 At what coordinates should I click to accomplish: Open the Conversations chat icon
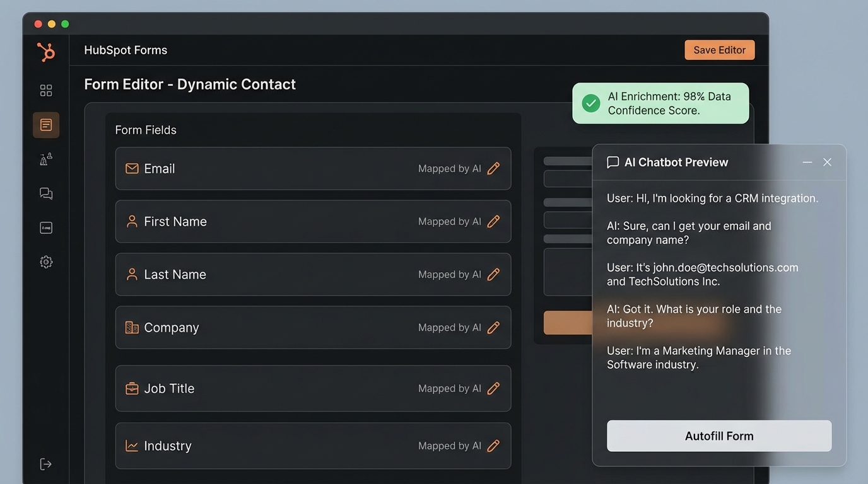click(45, 193)
